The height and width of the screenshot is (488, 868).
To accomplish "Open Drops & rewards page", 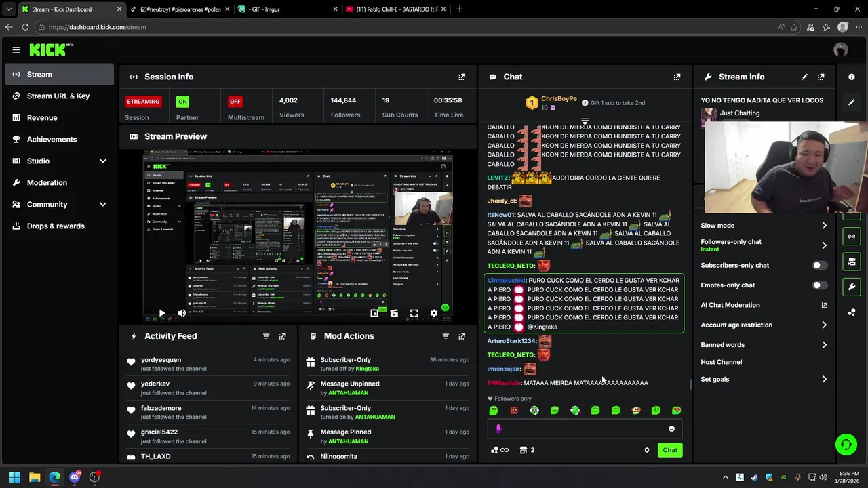I will pos(60,226).
